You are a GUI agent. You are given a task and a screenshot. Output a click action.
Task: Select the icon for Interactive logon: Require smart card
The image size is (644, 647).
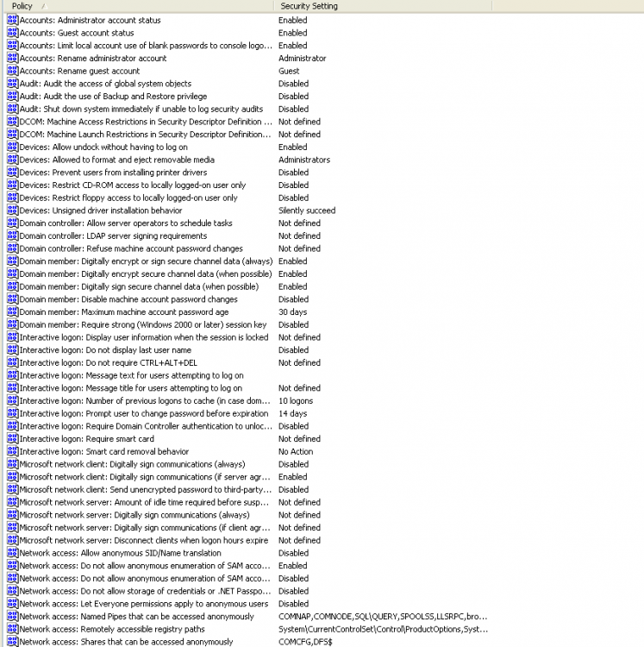click(13, 438)
